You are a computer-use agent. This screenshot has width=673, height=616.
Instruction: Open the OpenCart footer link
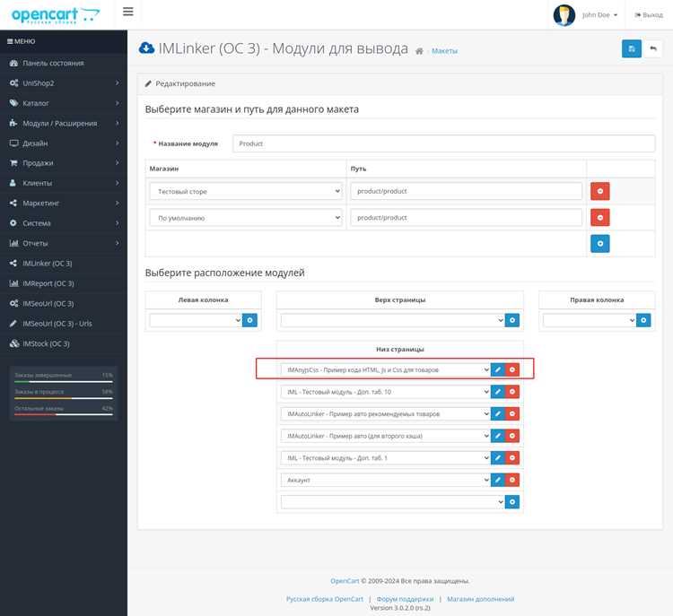tap(345, 581)
